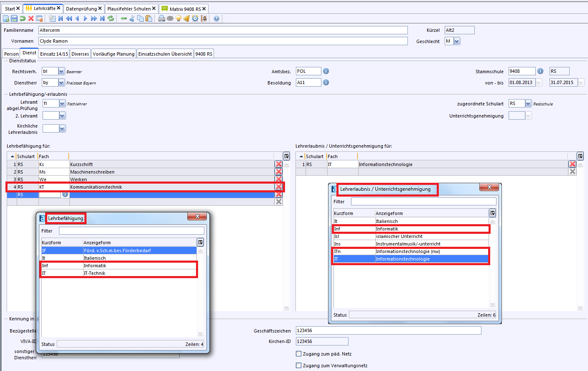Sort Lehrbefähigung table by Schulart header

point(26,156)
